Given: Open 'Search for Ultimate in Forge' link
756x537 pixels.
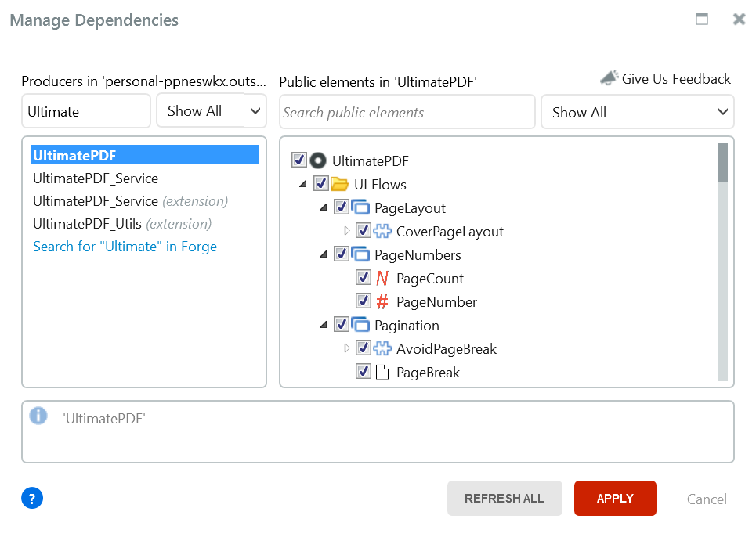Looking at the screenshot, I should pyautogui.click(x=125, y=247).
